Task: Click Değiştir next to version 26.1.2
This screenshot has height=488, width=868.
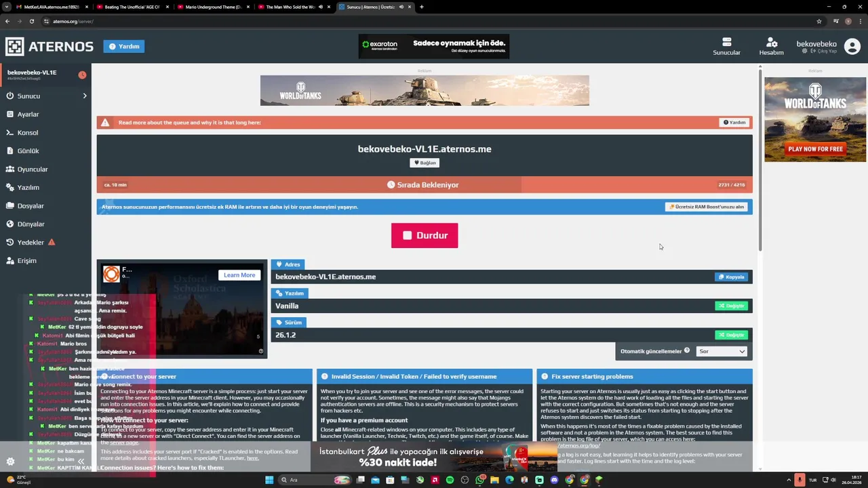Action: click(732, 335)
